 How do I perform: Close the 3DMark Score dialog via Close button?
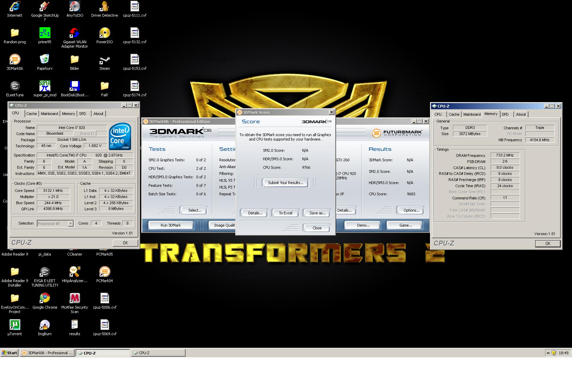(x=317, y=228)
